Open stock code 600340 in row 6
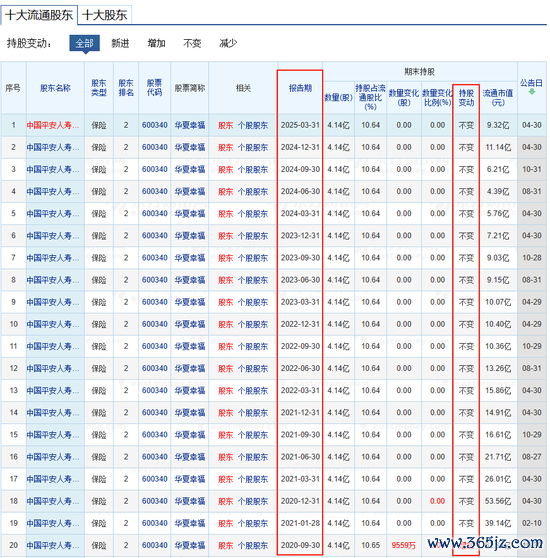 pyautogui.click(x=154, y=236)
